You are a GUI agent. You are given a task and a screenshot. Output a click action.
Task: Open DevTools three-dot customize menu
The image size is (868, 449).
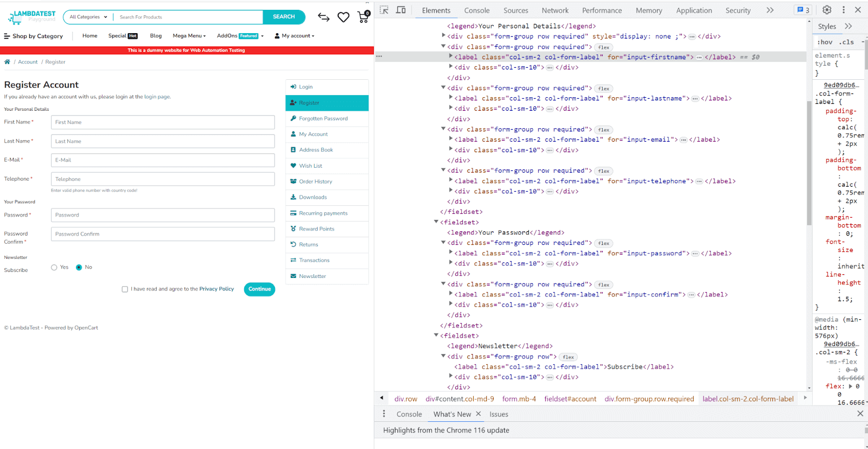click(843, 10)
